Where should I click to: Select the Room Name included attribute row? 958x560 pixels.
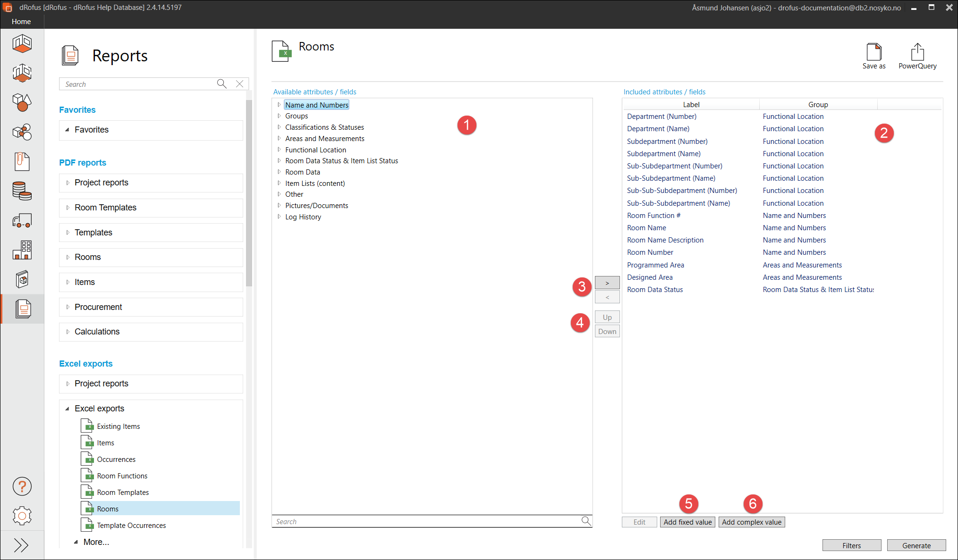coord(646,228)
